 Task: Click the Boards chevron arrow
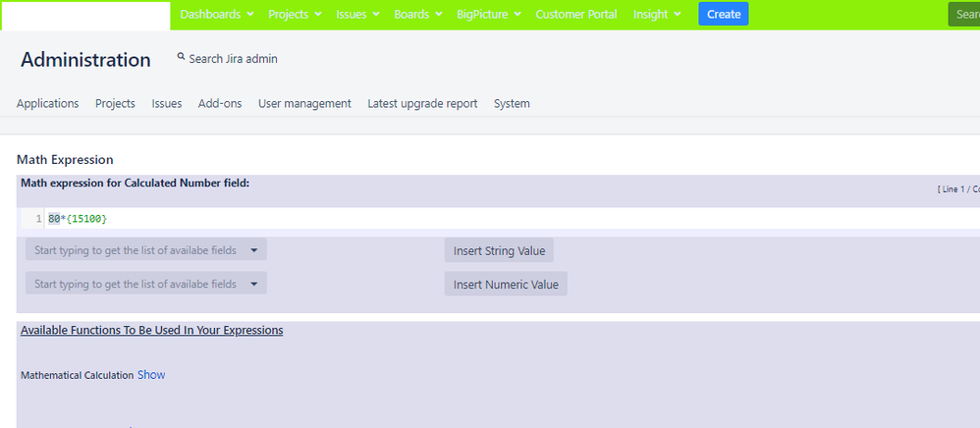(439, 15)
